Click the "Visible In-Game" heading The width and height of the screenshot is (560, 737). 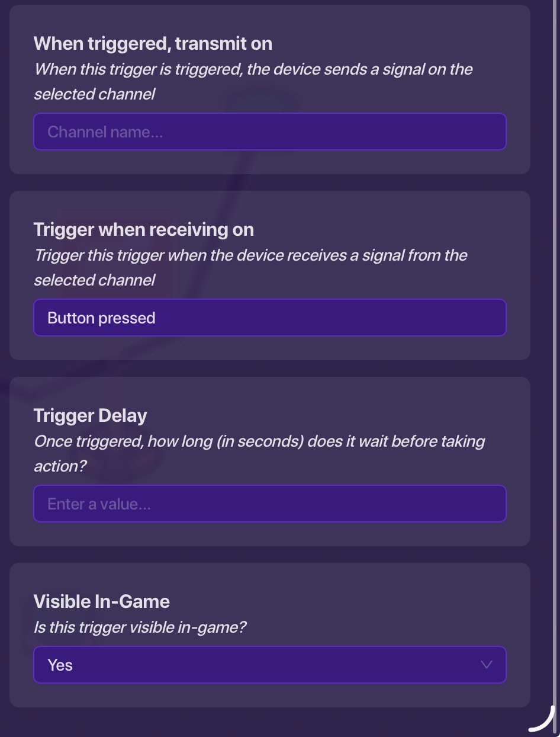(101, 601)
